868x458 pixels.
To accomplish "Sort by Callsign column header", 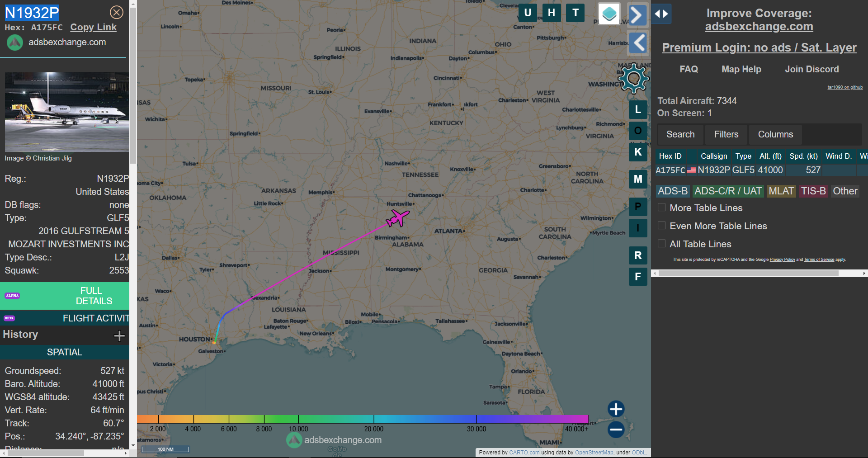I will point(714,156).
